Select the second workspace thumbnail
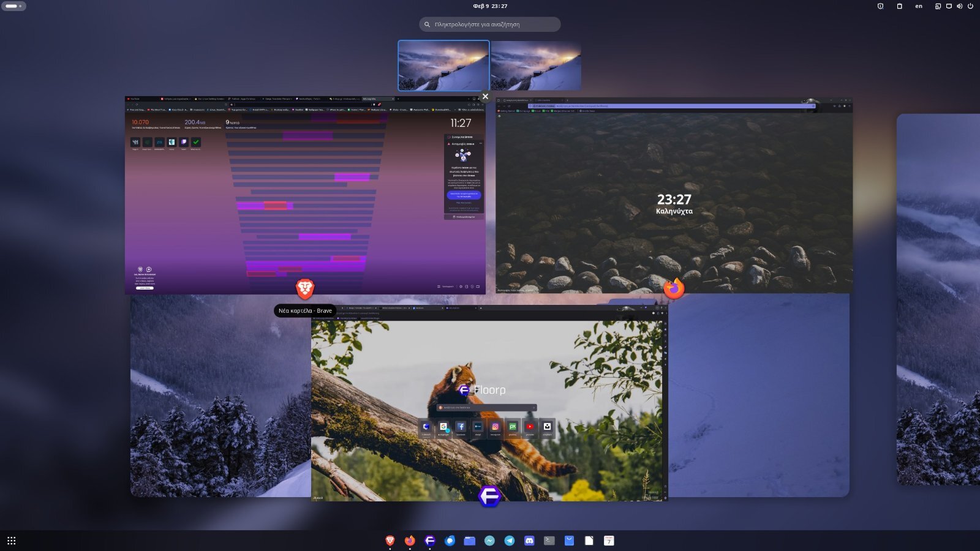 (536, 66)
